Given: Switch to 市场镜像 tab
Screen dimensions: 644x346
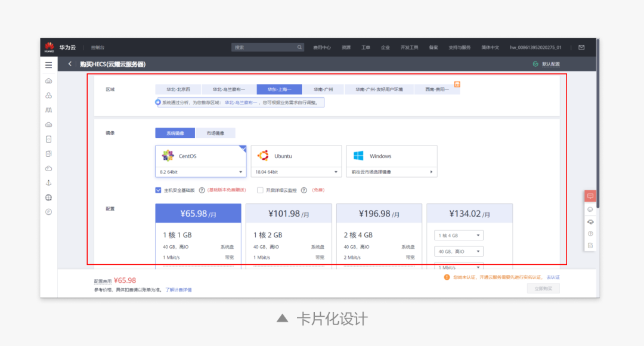Looking at the screenshot, I should [x=215, y=133].
